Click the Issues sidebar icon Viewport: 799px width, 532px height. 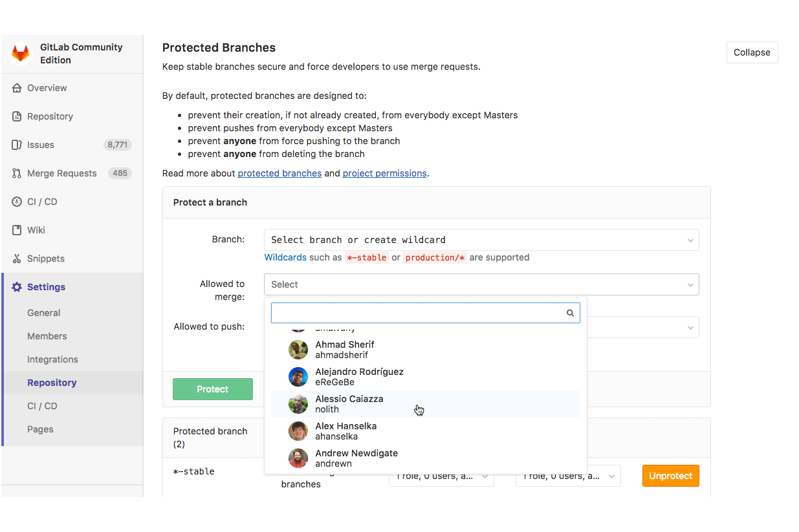[17, 145]
